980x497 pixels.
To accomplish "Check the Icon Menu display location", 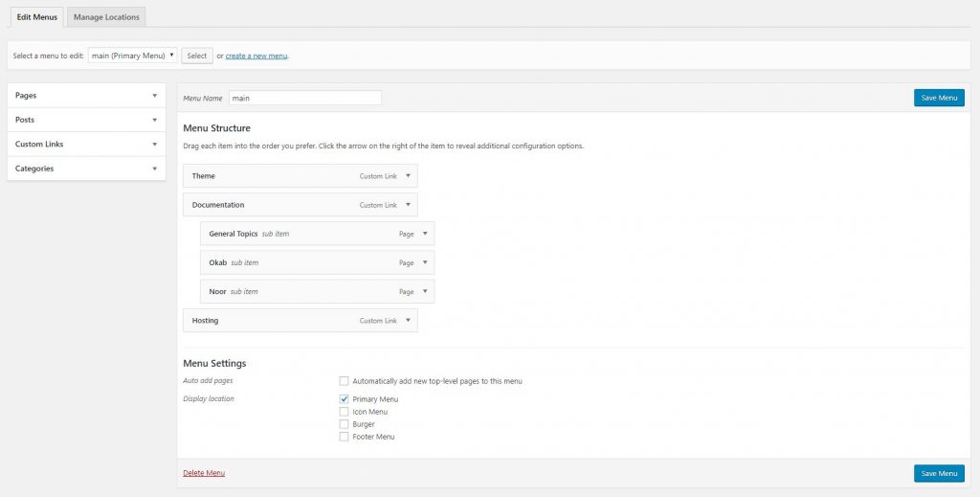I will coord(344,412).
